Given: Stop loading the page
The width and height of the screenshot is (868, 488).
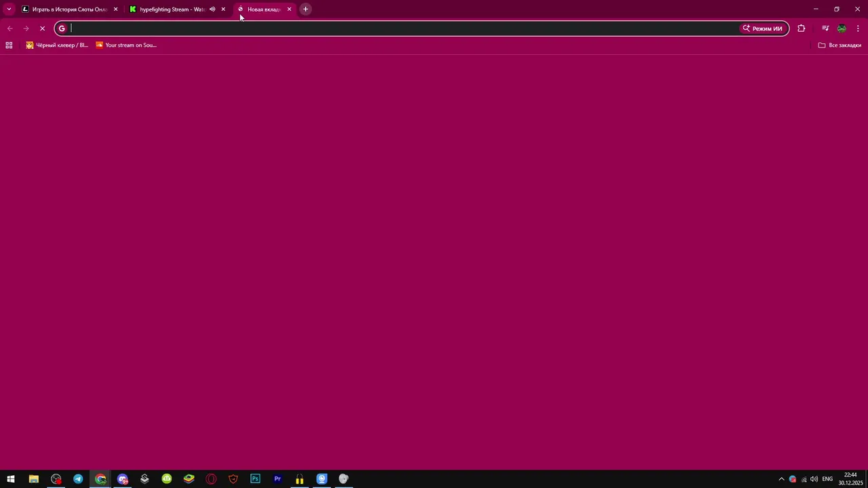Looking at the screenshot, I should click(x=42, y=28).
